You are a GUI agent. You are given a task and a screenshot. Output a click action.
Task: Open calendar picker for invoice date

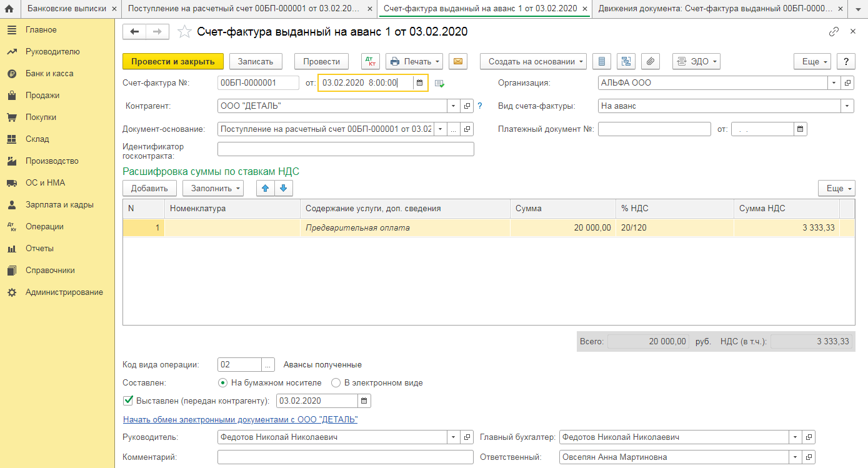(x=420, y=83)
